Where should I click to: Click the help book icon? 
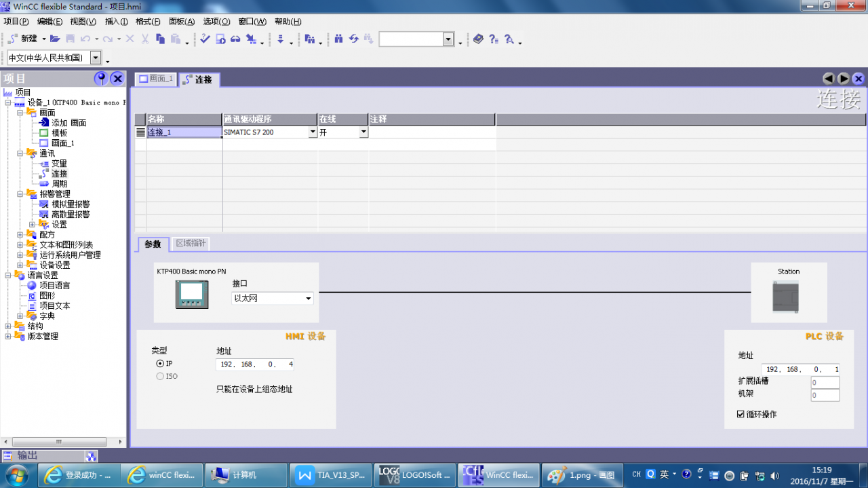(478, 39)
